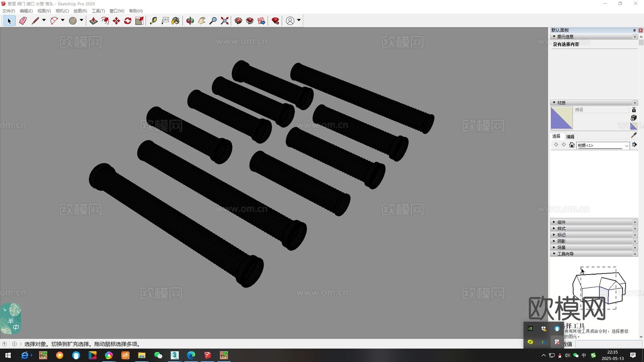
Task: Click materials back navigation arrow
Action: point(556,145)
